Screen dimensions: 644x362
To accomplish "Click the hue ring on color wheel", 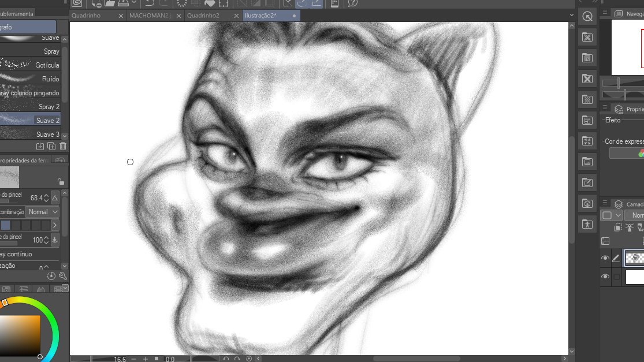I will (54, 323).
